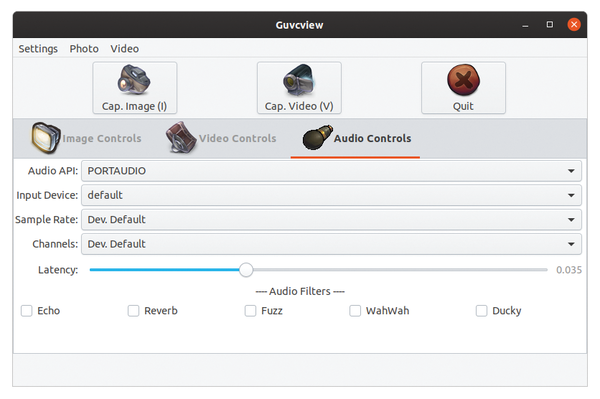
Task: Click the photo camera Cap. Image icon
Action: click(134, 80)
